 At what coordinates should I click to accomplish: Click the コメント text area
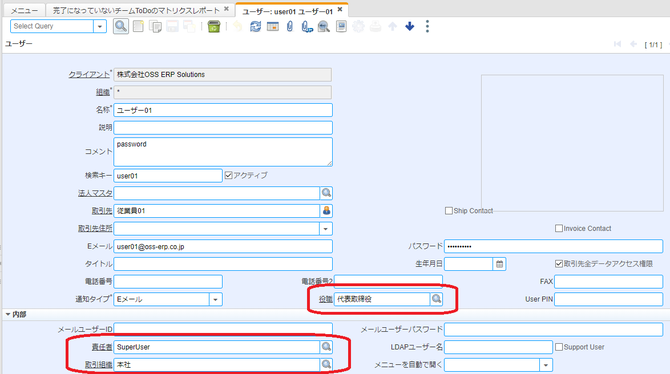click(x=223, y=152)
